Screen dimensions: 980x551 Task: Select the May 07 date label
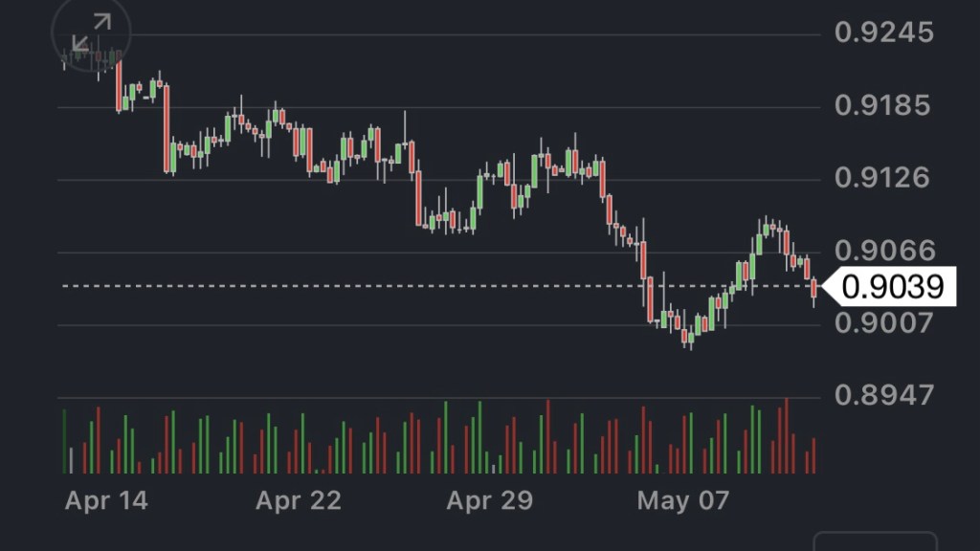(682, 500)
